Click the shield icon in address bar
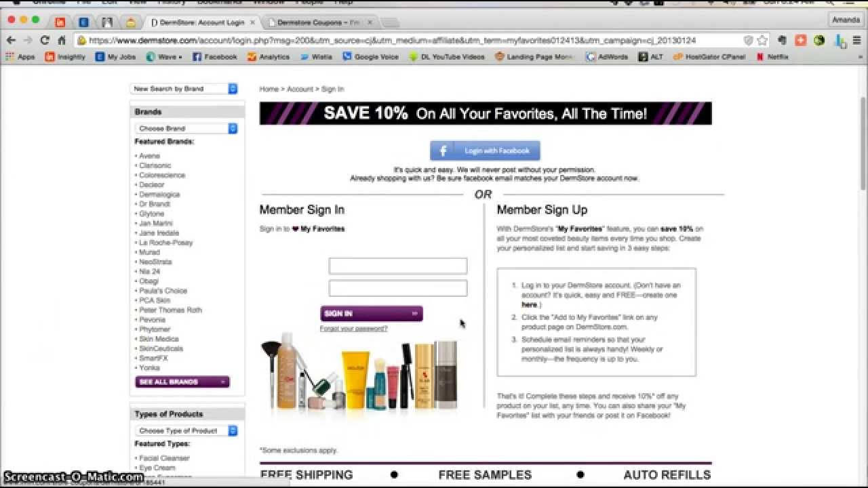 [x=748, y=40]
